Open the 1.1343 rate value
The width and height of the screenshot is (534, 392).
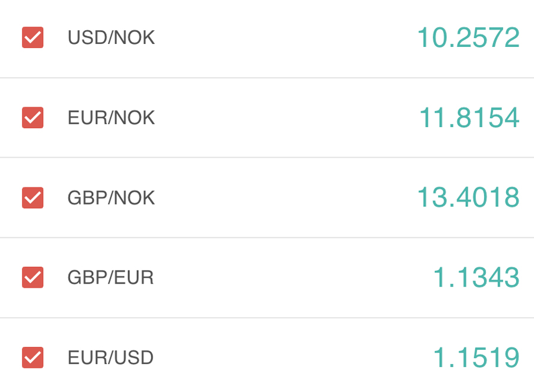tap(476, 278)
